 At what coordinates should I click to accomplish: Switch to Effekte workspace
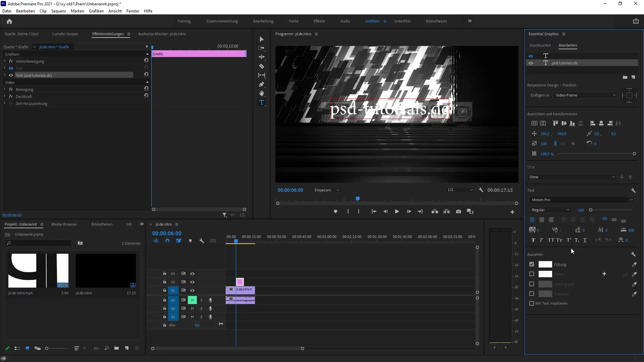tap(319, 21)
